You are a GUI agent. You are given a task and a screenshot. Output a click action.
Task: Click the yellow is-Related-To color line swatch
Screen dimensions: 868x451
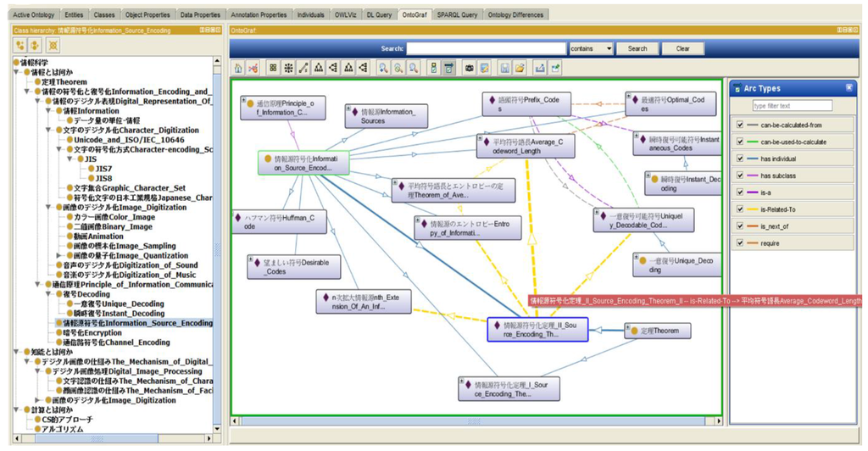tap(753, 209)
